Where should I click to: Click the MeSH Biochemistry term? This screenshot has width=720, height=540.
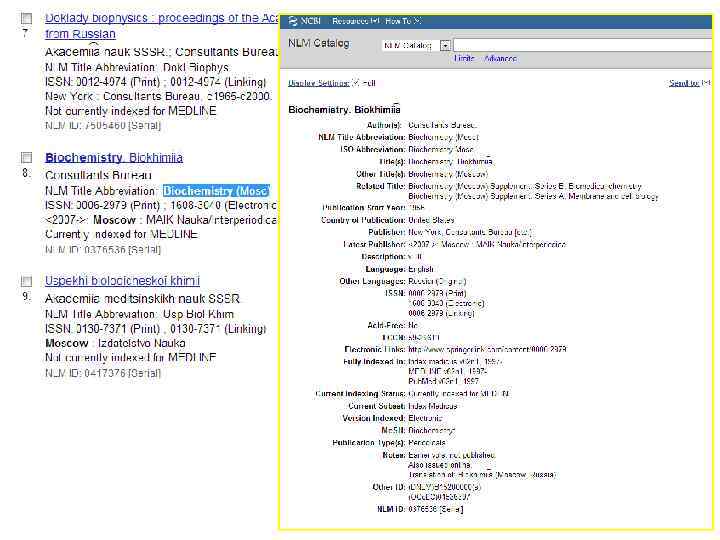(431, 430)
